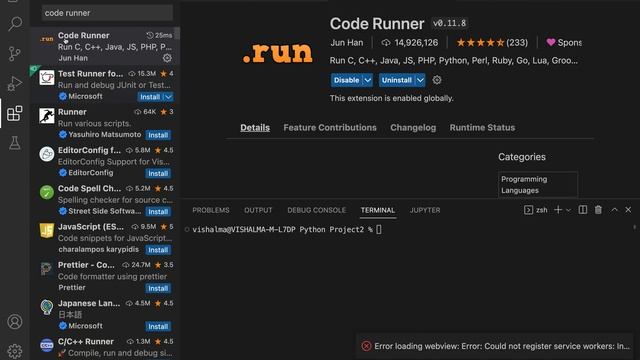Install the Japanese Language Pack
Viewport: 640px width, 360px height.
coord(158,327)
